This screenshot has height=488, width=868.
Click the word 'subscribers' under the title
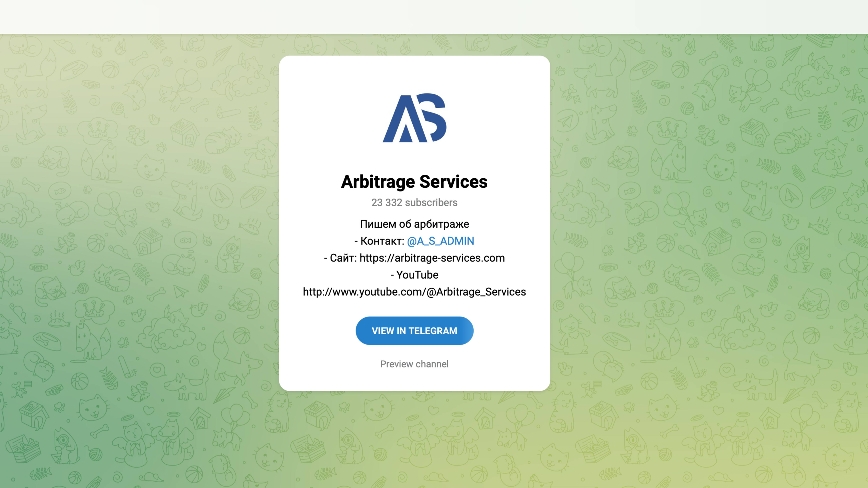coord(431,202)
